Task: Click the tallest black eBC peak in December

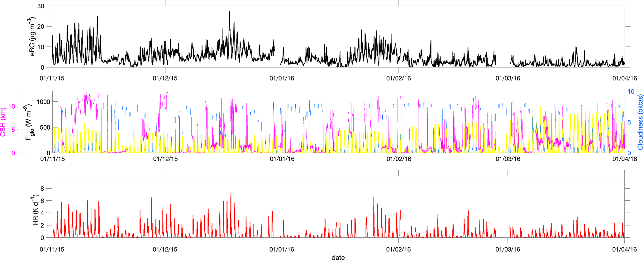Action: pyautogui.click(x=229, y=12)
